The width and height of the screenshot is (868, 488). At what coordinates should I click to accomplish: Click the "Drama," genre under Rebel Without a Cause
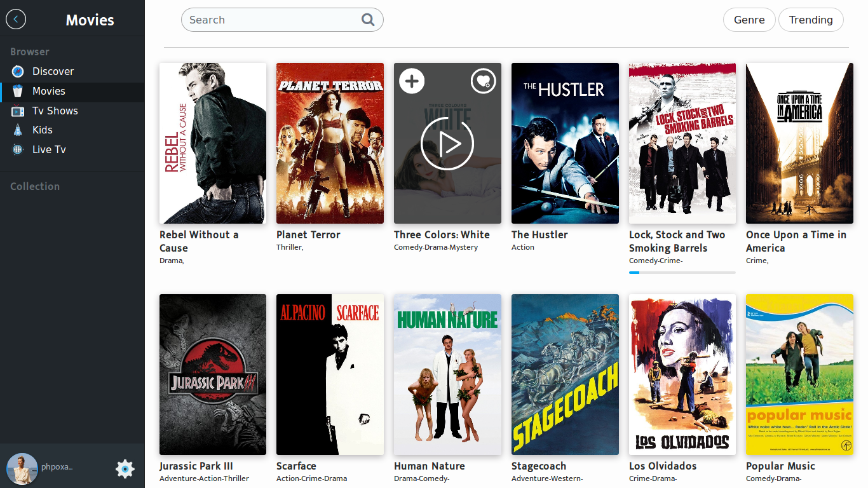click(x=172, y=261)
